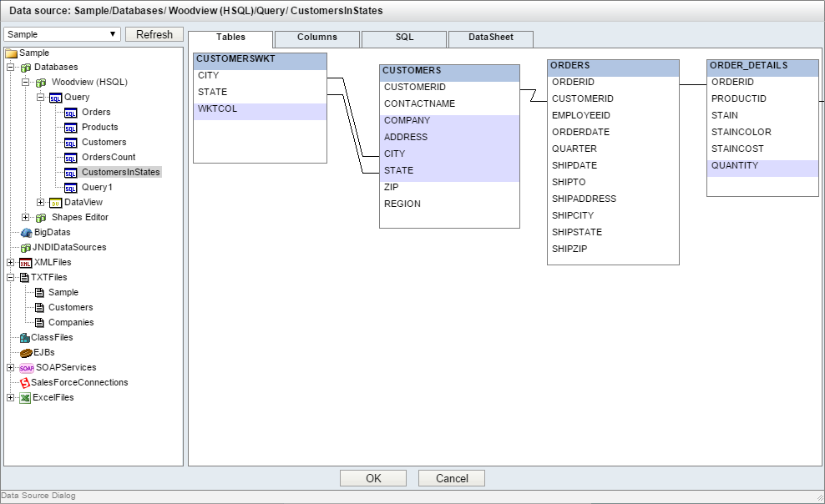Click the ORDER_DETAILS table header
This screenshot has width=825, height=504.
pyautogui.click(x=762, y=68)
